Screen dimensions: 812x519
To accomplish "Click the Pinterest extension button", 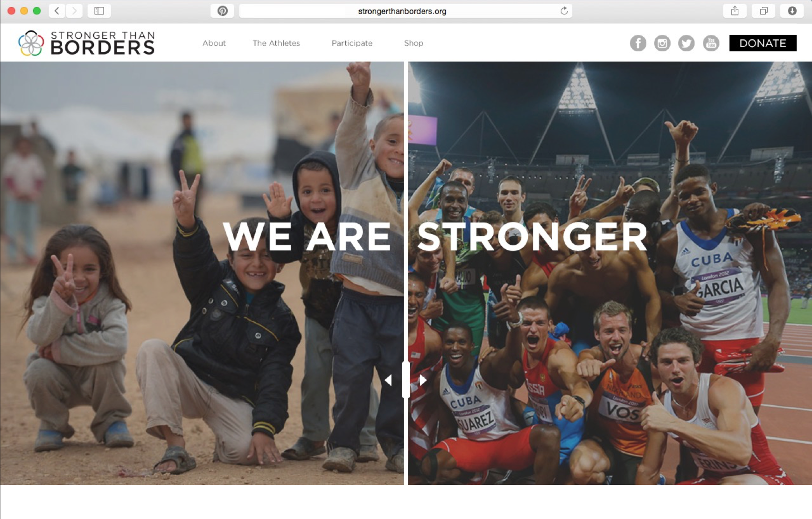I will tap(223, 11).
